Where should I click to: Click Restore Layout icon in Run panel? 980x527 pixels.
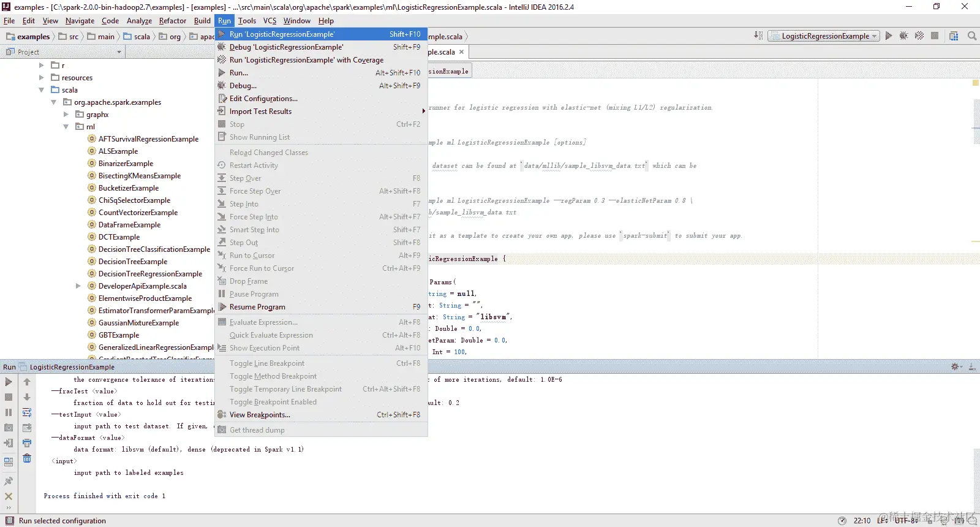pyautogui.click(x=9, y=461)
